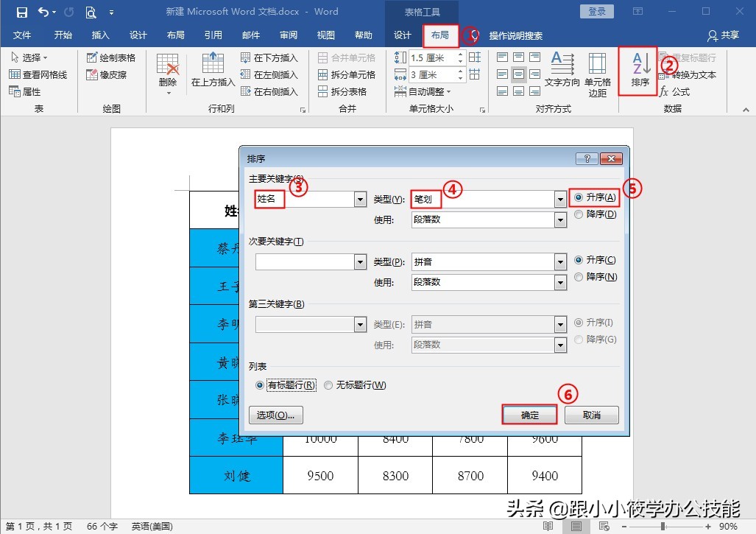This screenshot has width=756, height=534.
Task: Select the 查看网格线 (View Gridlines) icon
Action: point(38,74)
